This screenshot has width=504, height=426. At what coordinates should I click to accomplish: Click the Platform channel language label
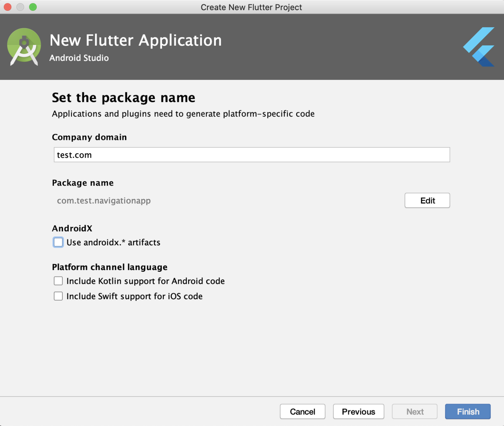(110, 267)
